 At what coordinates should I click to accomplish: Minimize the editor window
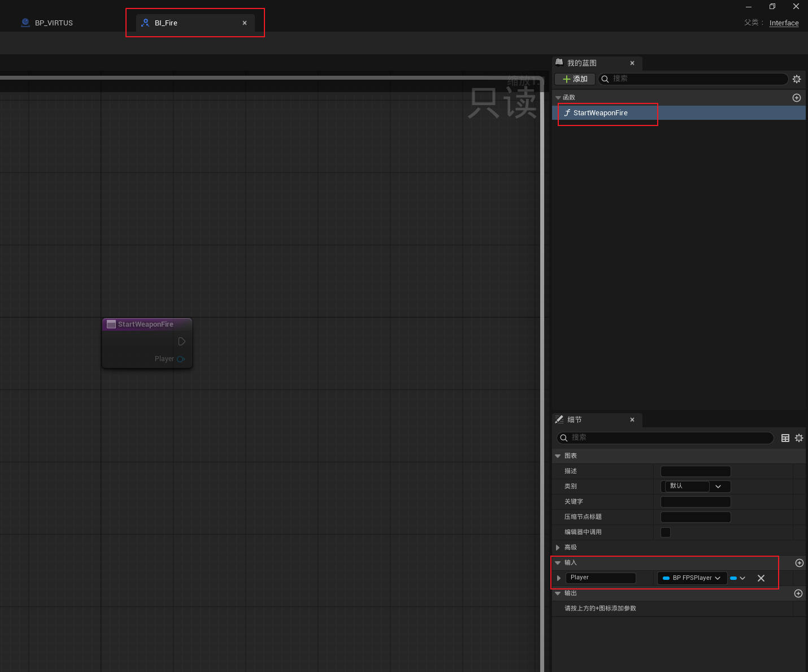tap(749, 7)
